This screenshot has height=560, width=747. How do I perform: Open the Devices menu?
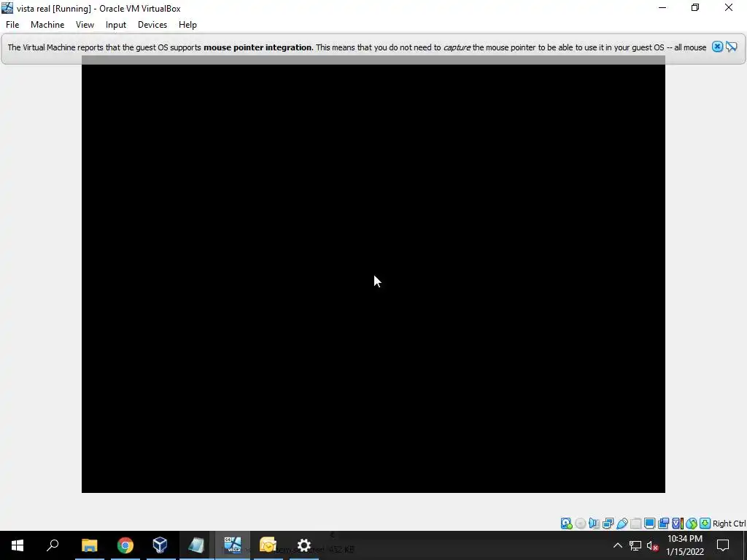(x=152, y=25)
